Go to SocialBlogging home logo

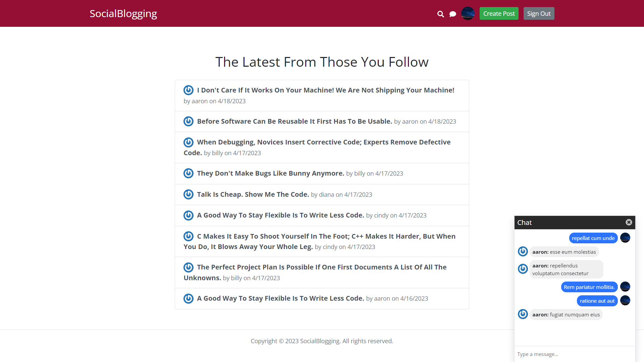tap(123, 13)
